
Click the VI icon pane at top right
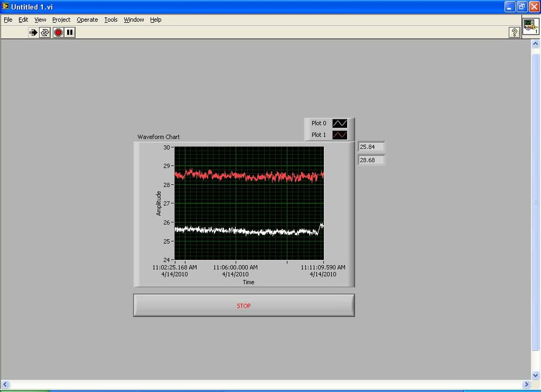531,26
